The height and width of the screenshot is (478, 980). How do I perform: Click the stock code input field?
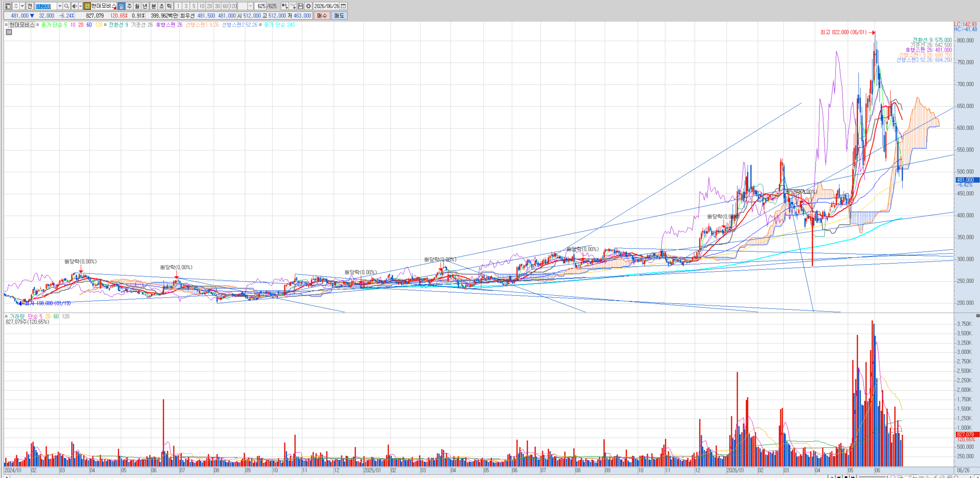(46, 6)
